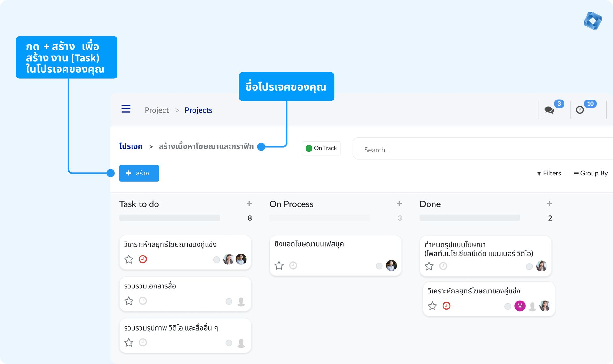Click unassigned user icon on รวบรวมเอกสารสื่อ card

click(x=241, y=301)
